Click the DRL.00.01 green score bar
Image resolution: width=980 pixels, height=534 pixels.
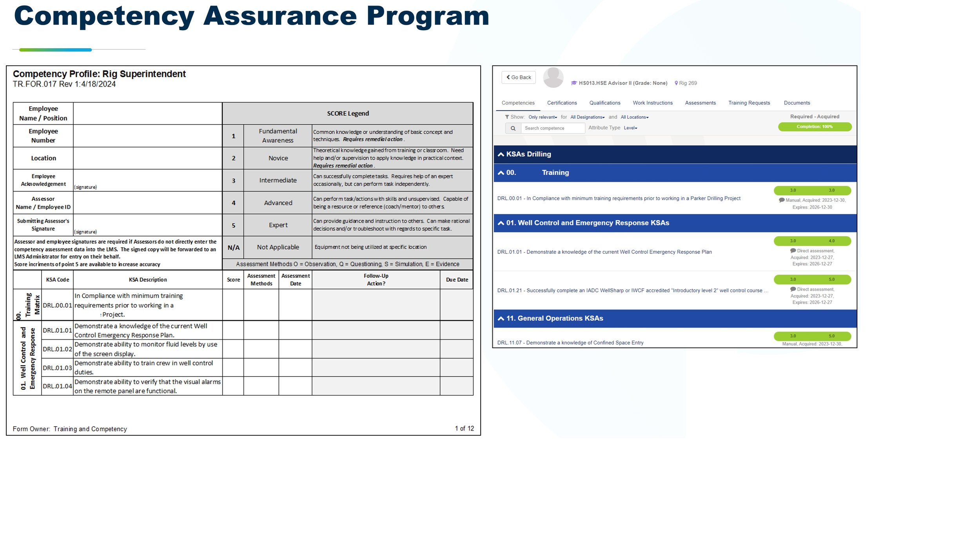point(812,190)
